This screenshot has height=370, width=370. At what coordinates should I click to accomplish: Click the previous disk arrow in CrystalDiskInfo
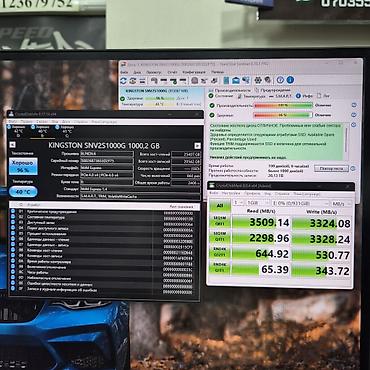pyautogui.click(x=12, y=145)
